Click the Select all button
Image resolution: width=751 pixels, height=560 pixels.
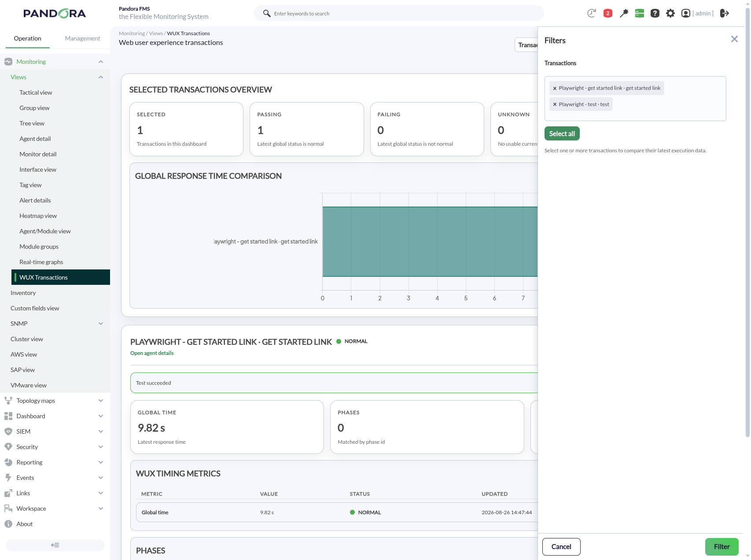click(x=562, y=134)
